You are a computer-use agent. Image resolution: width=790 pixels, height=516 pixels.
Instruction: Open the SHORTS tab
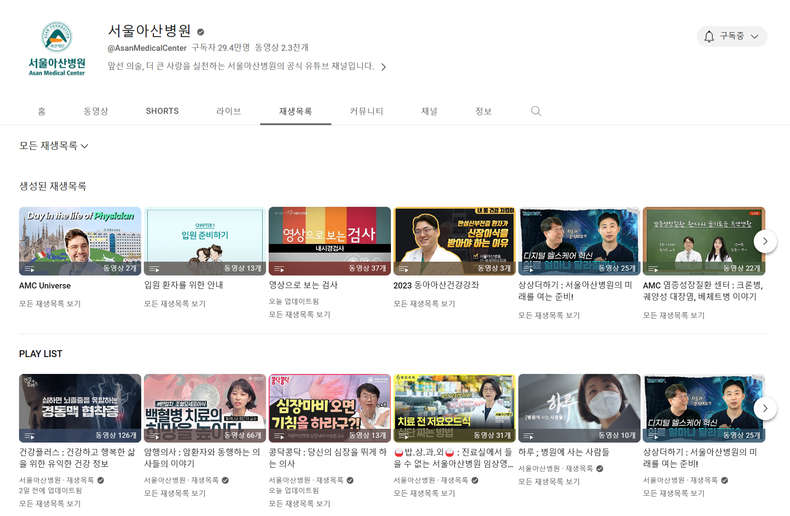point(162,111)
